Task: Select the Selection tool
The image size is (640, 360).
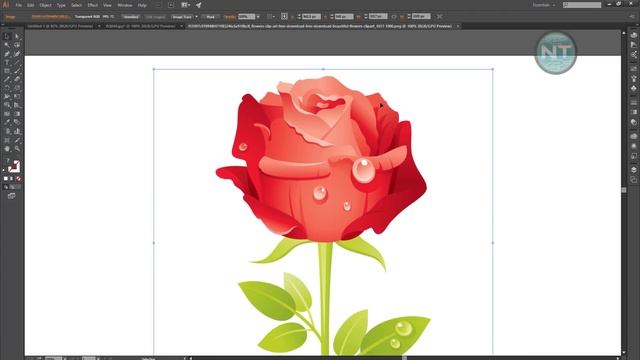Action: pyautogui.click(x=7, y=36)
